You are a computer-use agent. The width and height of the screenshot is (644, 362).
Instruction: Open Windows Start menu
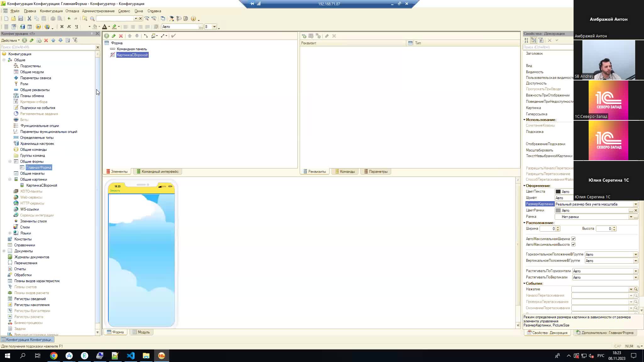[8, 356]
